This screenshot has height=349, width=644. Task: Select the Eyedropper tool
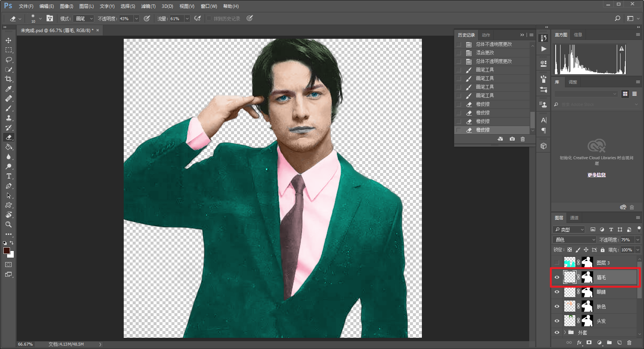click(x=9, y=89)
